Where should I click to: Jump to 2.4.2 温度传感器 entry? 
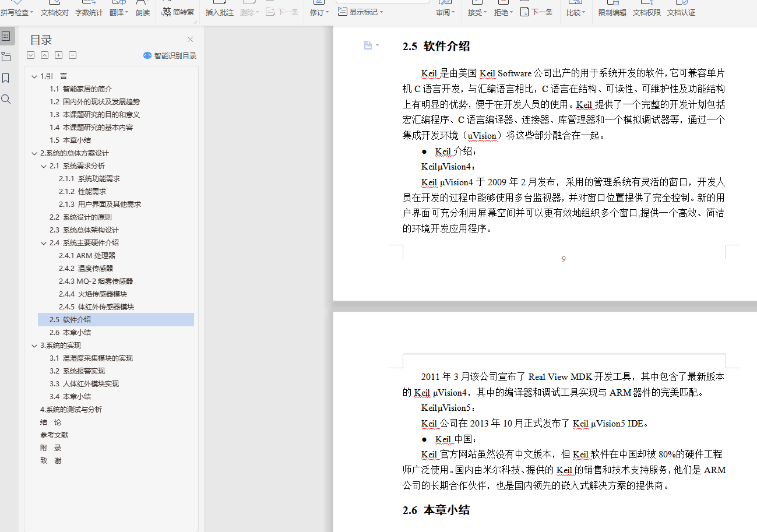86,269
